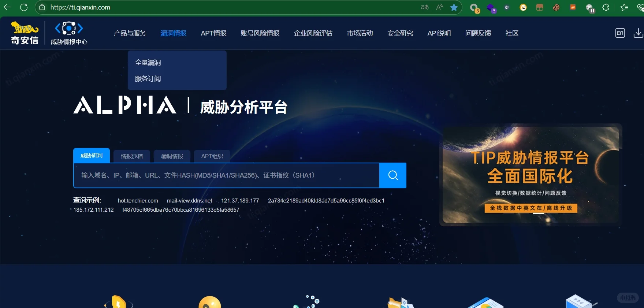Open the 产品与服务 menu
This screenshot has height=308, width=644.
130,33
